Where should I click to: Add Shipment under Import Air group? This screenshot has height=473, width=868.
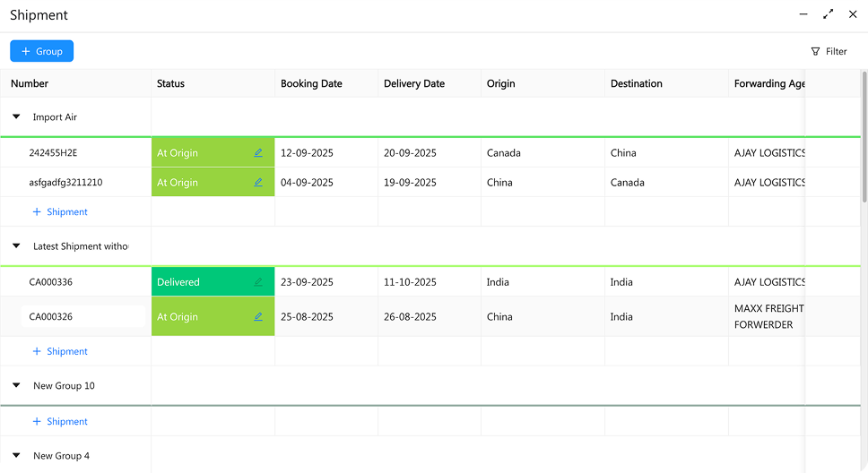(60, 212)
